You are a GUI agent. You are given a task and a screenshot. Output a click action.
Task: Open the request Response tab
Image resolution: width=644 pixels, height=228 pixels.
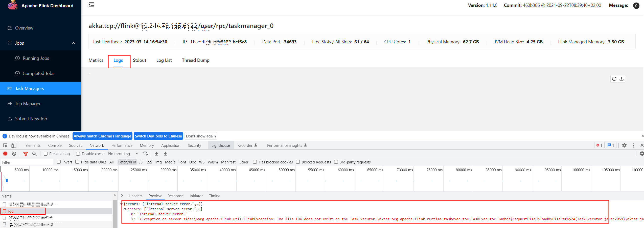(x=176, y=196)
